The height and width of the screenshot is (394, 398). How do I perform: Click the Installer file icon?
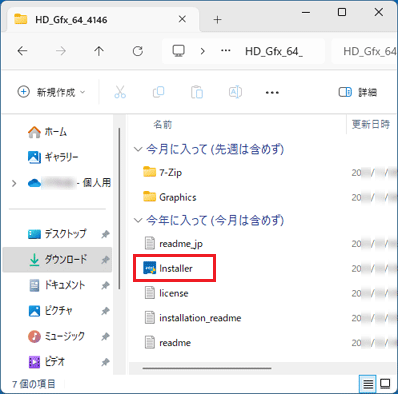(150, 268)
